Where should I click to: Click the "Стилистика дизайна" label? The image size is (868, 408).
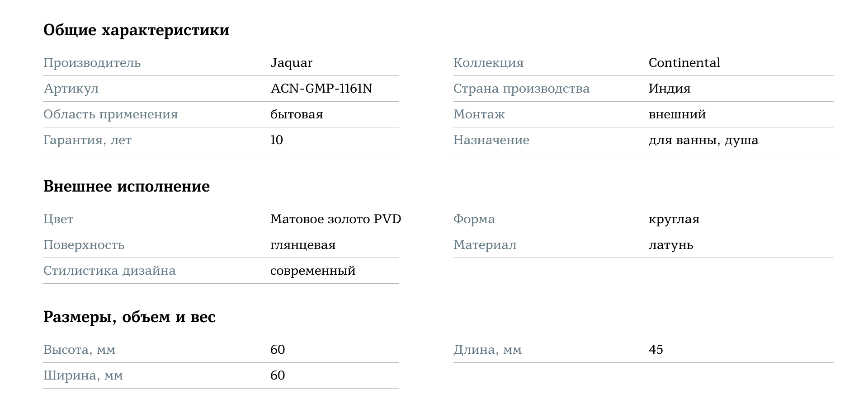(109, 271)
